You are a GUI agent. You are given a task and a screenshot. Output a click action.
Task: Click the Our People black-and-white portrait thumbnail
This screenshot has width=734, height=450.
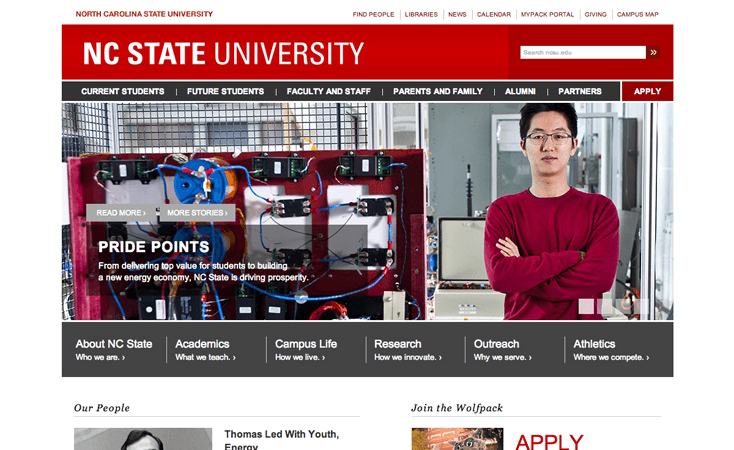pos(143,439)
